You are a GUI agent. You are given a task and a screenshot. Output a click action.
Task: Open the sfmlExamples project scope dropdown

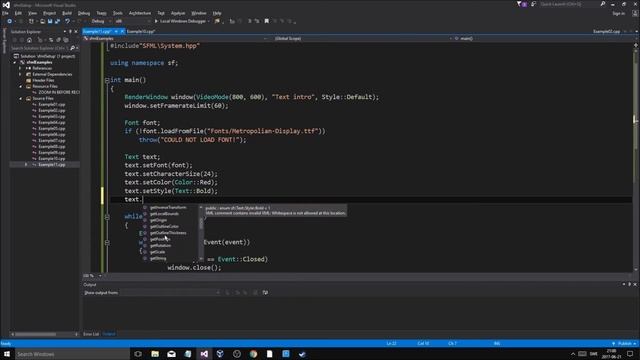tap(176, 38)
